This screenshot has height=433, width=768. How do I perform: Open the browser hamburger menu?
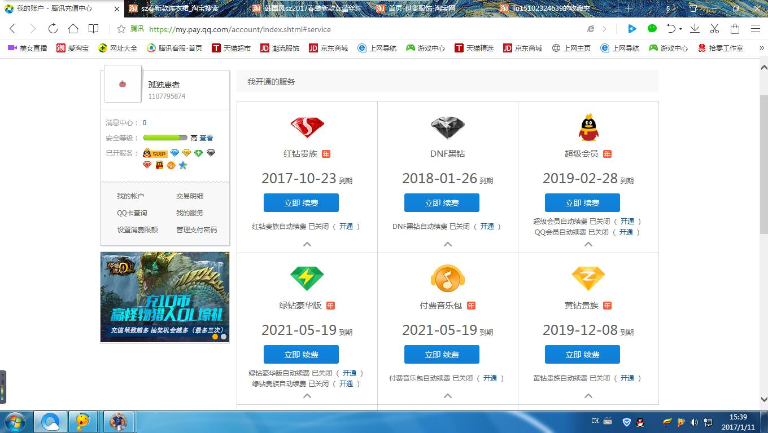click(755, 29)
